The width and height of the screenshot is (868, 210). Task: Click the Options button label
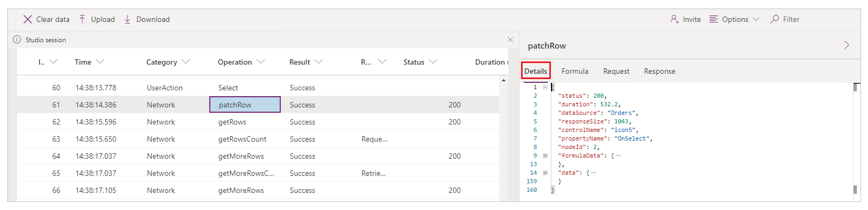coord(735,19)
